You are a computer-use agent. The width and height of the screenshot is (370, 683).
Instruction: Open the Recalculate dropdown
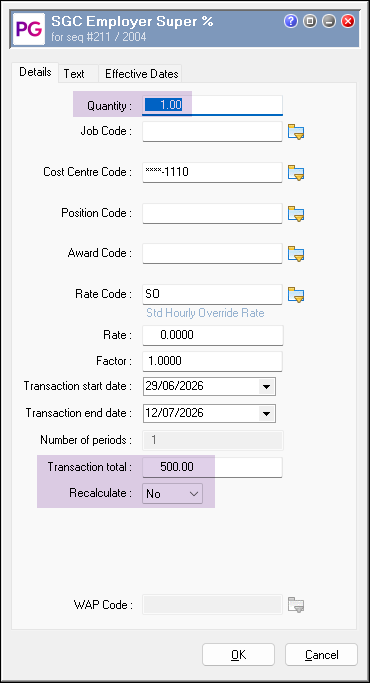[173, 494]
